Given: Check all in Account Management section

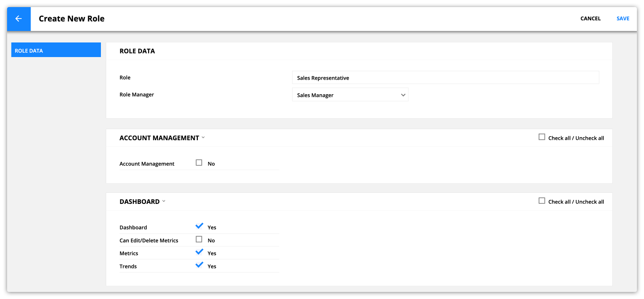Looking at the screenshot, I should 542,137.
